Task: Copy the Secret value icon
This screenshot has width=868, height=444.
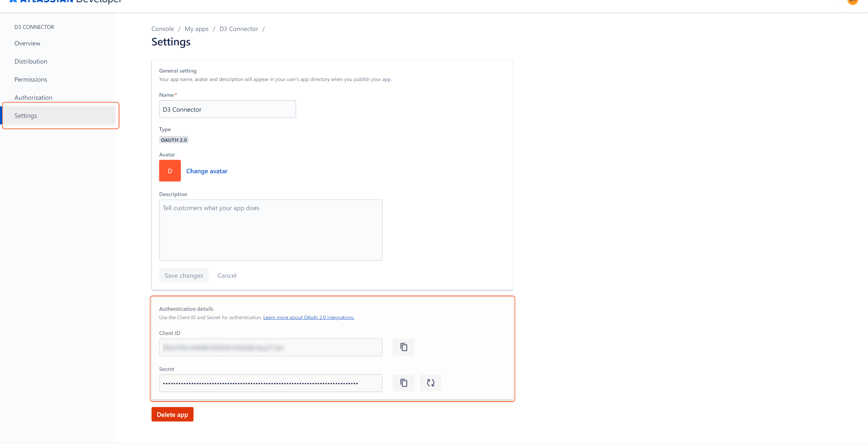Action: pyautogui.click(x=403, y=383)
